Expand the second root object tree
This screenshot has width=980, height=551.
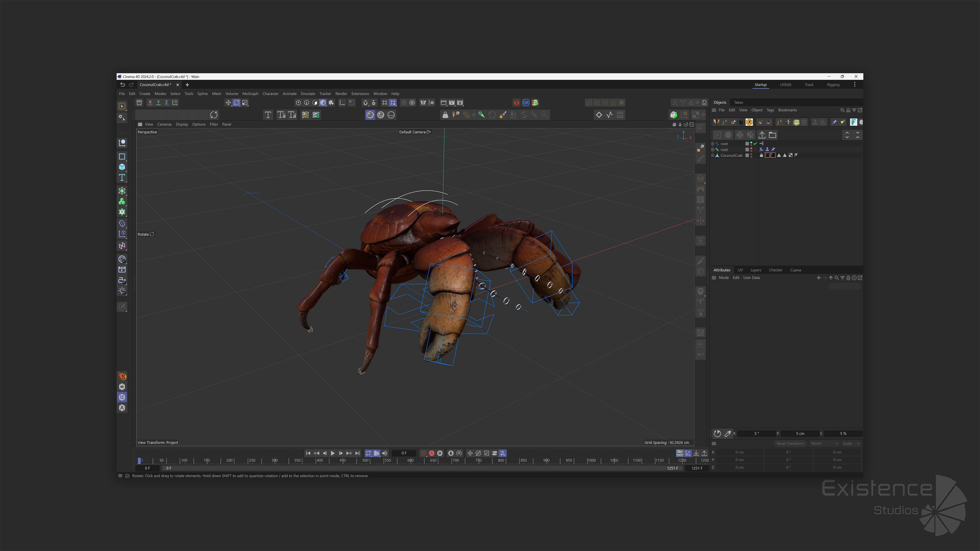(x=713, y=150)
